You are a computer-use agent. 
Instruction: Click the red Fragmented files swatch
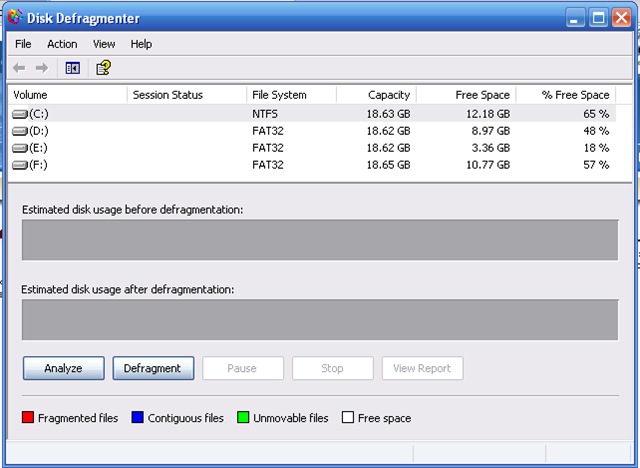click(x=28, y=417)
